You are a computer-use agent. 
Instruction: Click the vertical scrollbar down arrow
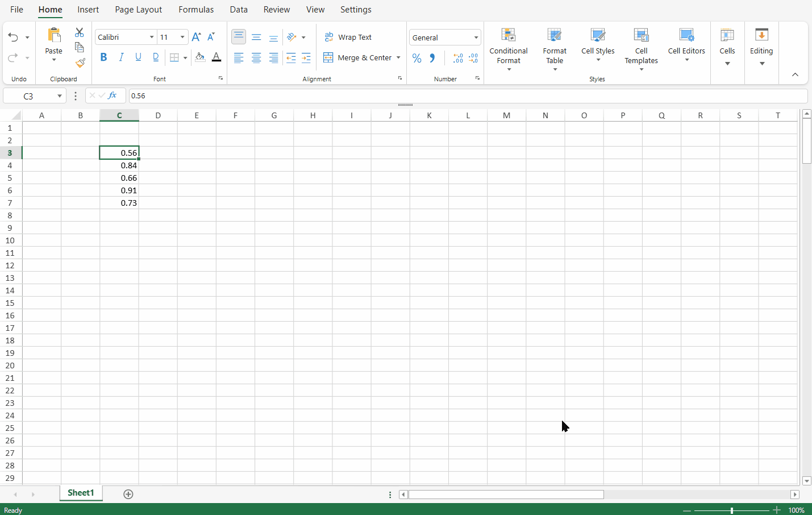pos(807,481)
